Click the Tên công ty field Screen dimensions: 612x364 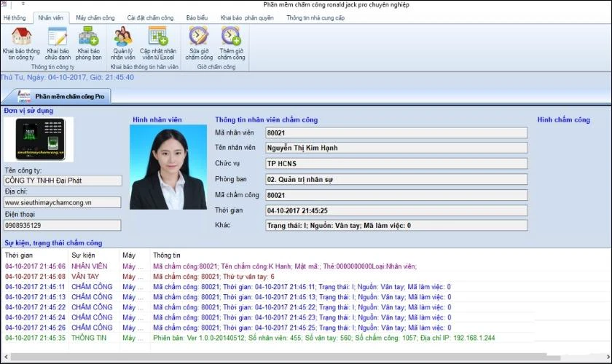[63, 181]
